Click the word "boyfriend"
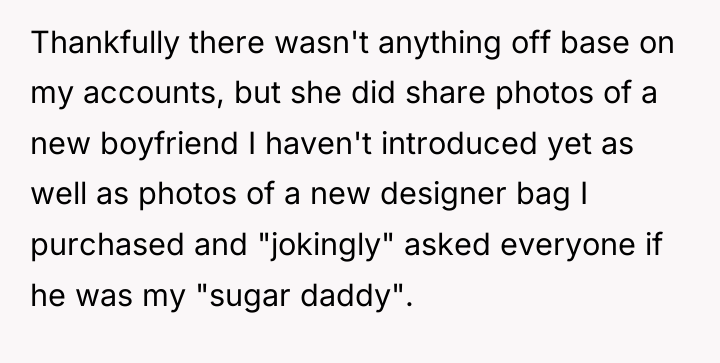Image resolution: width=720 pixels, height=363 pixels. [169, 144]
